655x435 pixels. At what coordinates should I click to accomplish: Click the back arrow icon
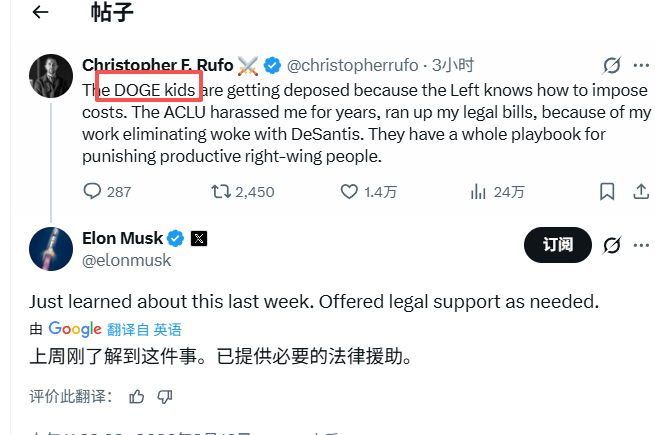coord(40,13)
